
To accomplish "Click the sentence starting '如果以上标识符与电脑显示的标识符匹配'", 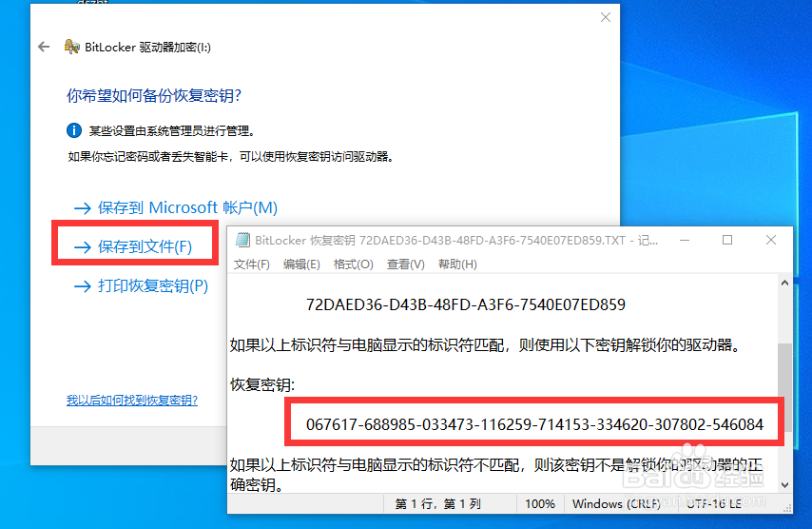I will pyautogui.click(x=486, y=345).
